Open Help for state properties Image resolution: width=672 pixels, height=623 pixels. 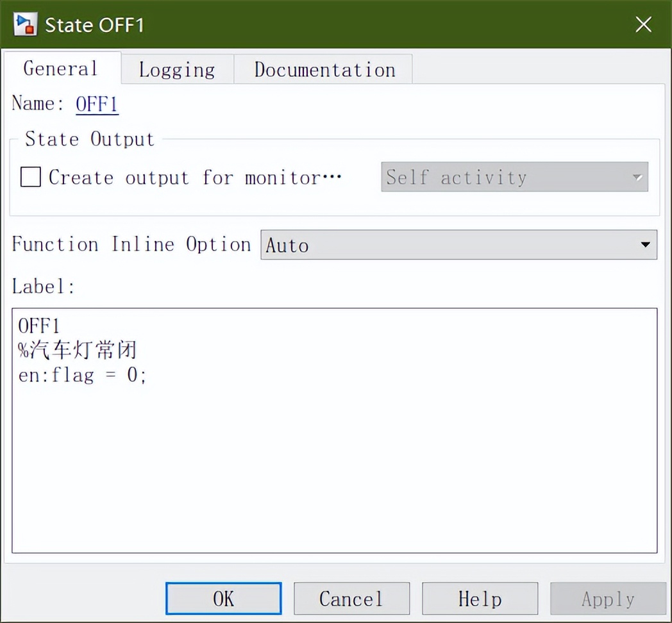(480, 598)
